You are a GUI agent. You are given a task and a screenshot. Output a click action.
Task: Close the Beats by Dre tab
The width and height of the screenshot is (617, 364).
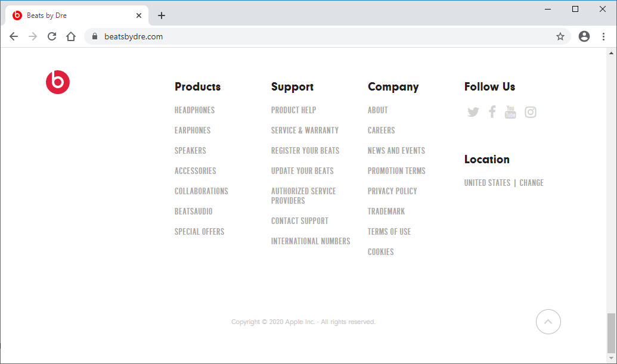click(x=139, y=15)
